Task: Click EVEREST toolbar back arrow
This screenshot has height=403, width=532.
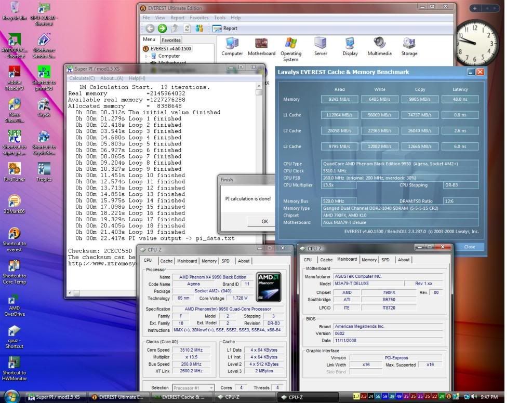Action: (150, 29)
